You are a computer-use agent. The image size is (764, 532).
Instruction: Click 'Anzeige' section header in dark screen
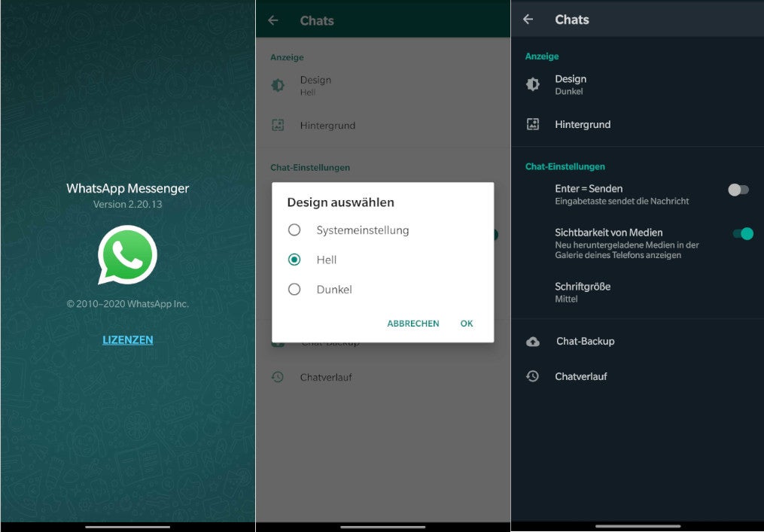pos(542,56)
